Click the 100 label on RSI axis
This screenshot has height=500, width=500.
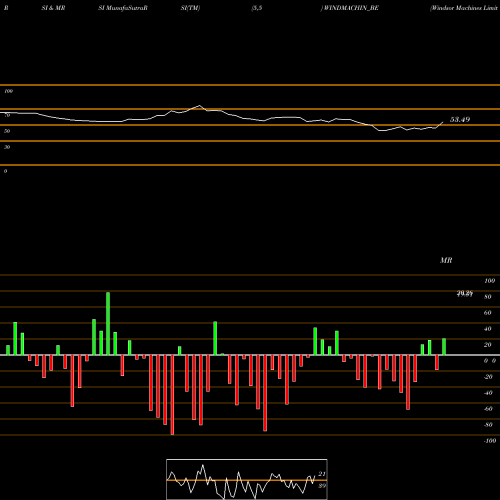point(9,91)
